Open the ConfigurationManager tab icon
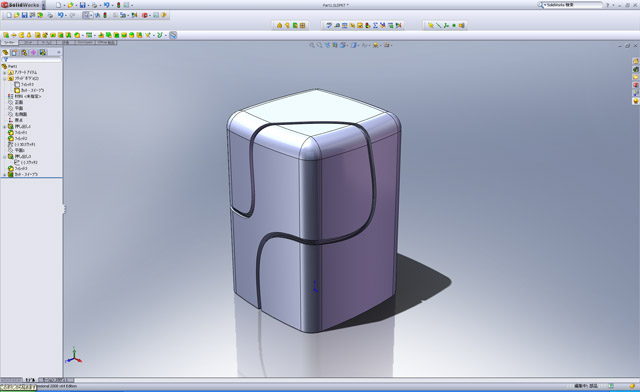The image size is (640, 392). [x=24, y=52]
